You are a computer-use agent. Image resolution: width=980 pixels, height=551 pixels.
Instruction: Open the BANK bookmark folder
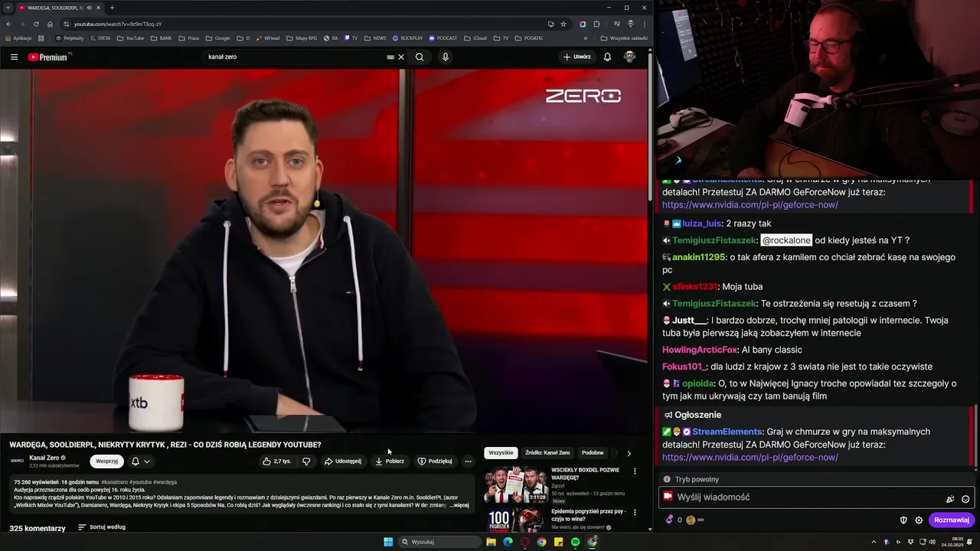[162, 37]
